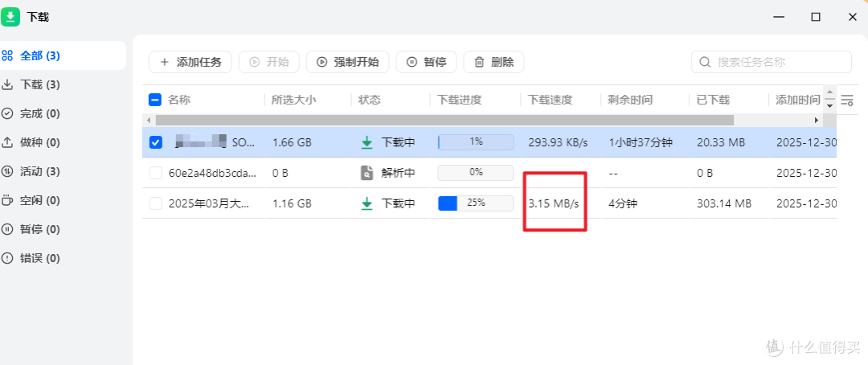Maximize the 下载 window
868x365 pixels.
point(816,17)
